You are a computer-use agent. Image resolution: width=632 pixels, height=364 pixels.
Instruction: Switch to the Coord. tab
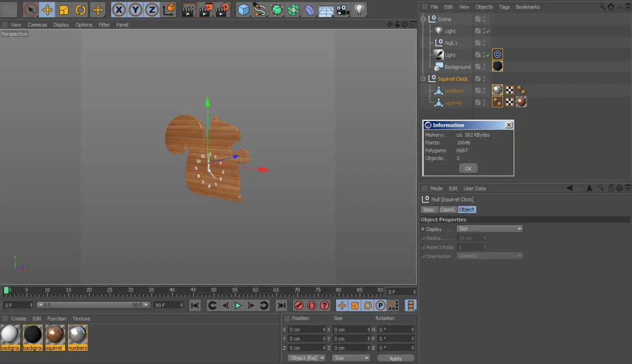tap(448, 209)
